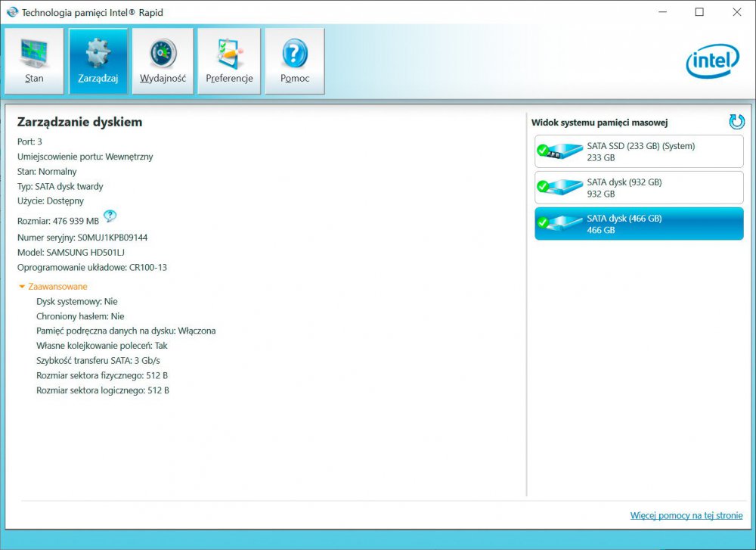The image size is (756, 550).
Task: Select SATA SSD (233 GB) system drive
Action: click(x=640, y=151)
